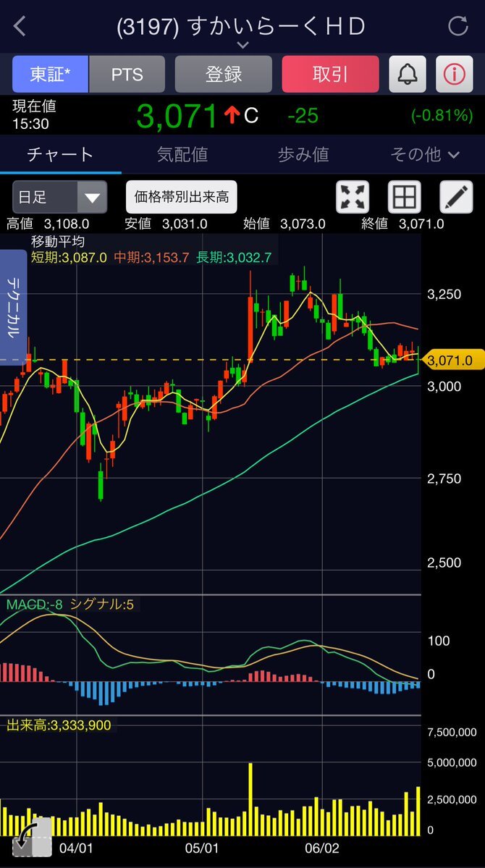Screen dimensions: 485x868
Task: Tap the -25 price change
Action: (303, 116)
